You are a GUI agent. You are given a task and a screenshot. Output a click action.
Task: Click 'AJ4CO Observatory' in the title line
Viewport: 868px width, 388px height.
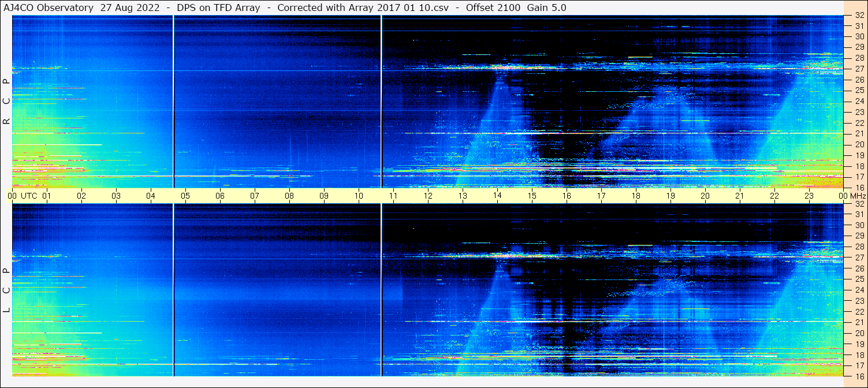[x=48, y=8]
